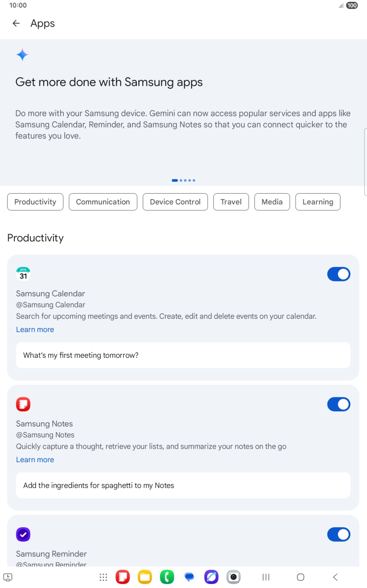
Task: Open Learn more under Samsung Calendar
Action: click(35, 330)
